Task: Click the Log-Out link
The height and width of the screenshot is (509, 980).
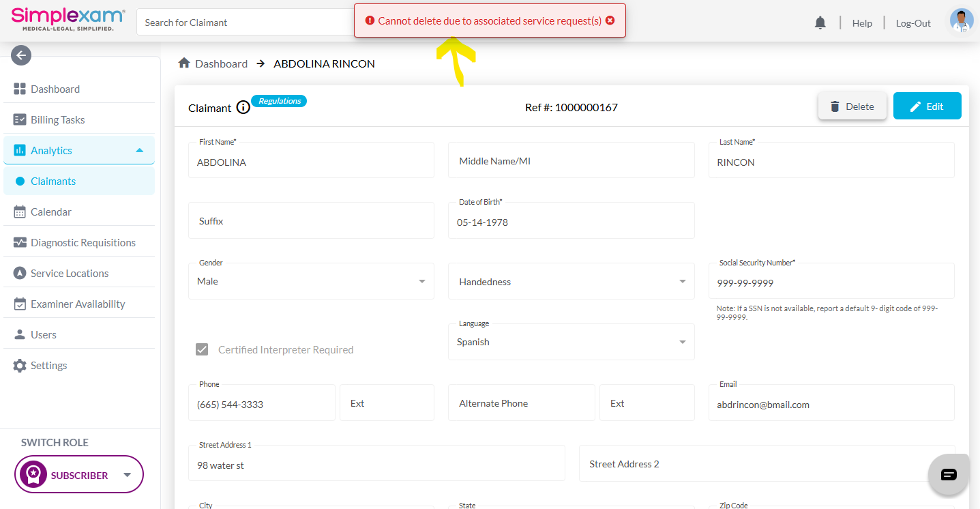Action: coord(913,23)
